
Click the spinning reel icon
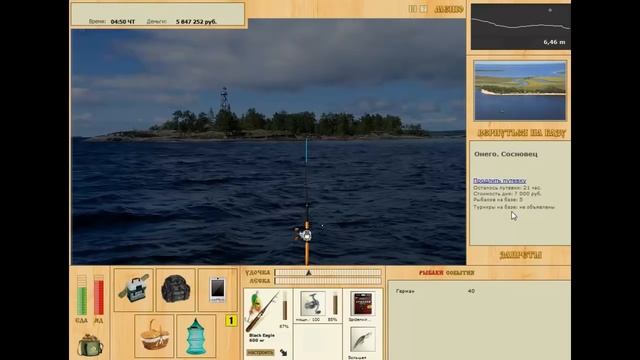pos(313,303)
